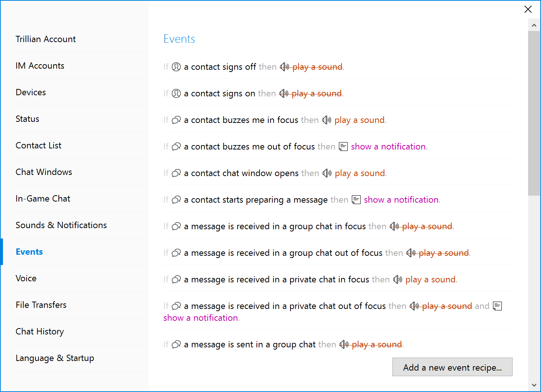Click the notification icon in the "starts preparing a message" row
Screen dimensions: 541x392
[356, 200]
